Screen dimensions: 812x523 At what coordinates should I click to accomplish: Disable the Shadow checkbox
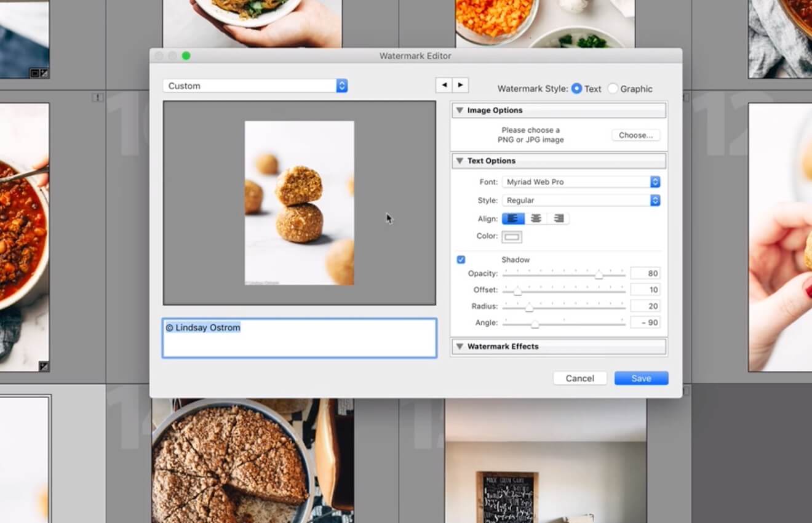(x=461, y=259)
